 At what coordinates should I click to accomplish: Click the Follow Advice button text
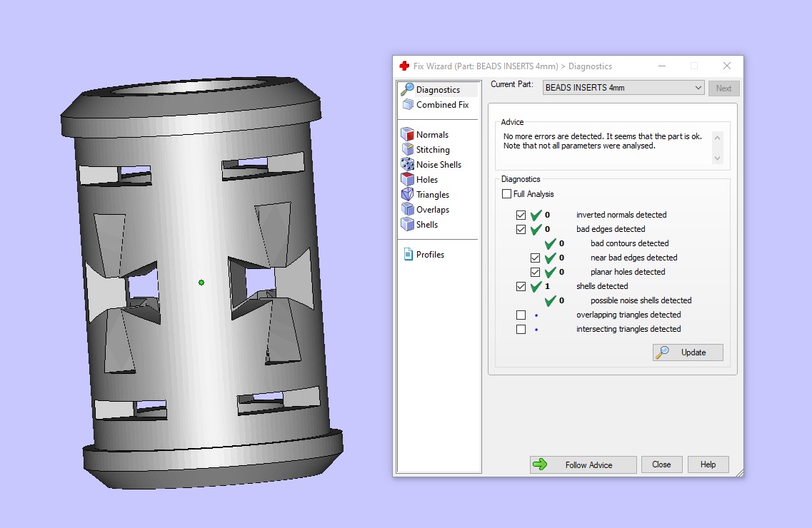588,465
